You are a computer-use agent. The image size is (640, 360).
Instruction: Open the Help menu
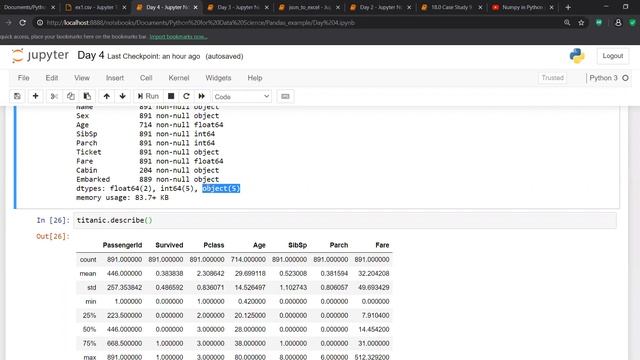255,78
